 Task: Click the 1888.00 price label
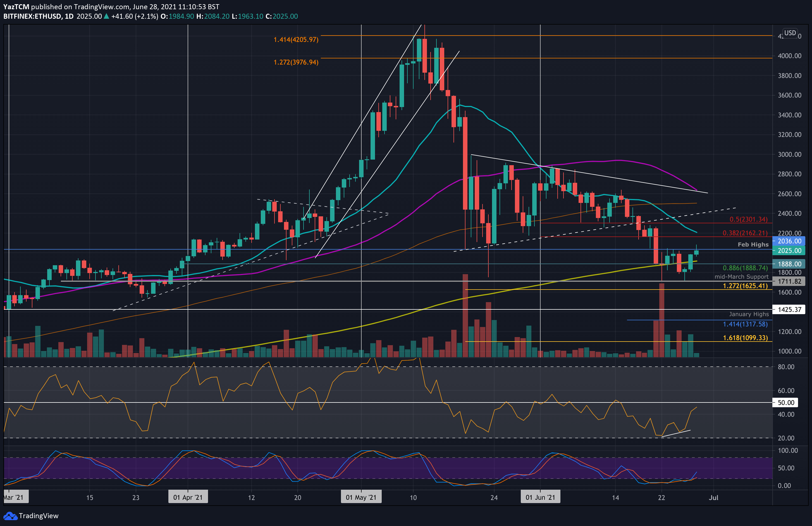tap(789, 264)
